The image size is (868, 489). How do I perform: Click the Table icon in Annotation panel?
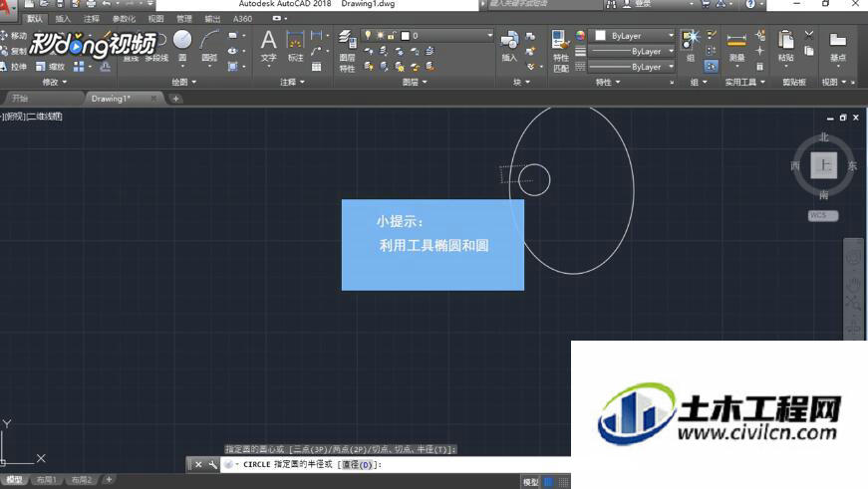point(316,67)
